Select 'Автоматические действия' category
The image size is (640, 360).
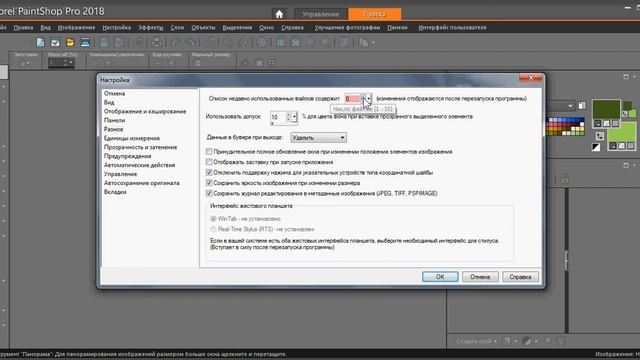(x=140, y=165)
